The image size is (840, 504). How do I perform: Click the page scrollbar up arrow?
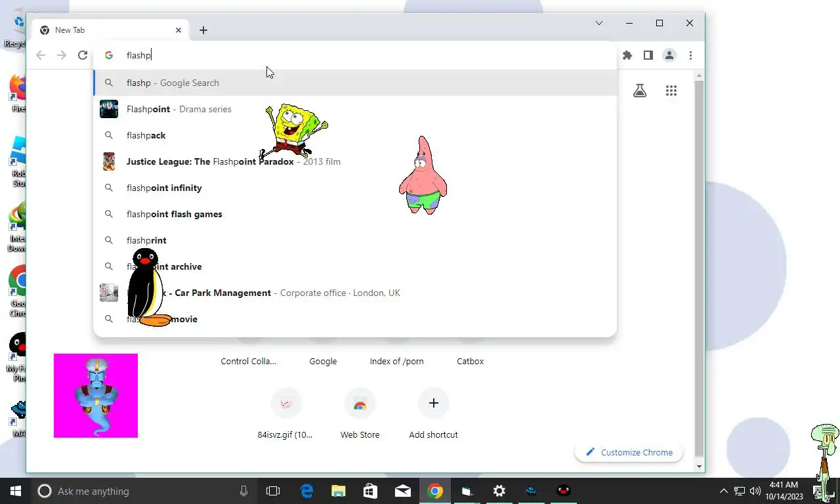click(699, 76)
